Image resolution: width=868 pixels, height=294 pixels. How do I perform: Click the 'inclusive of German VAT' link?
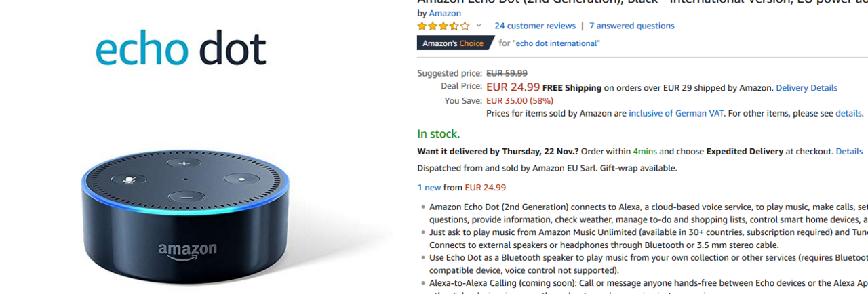point(675,113)
